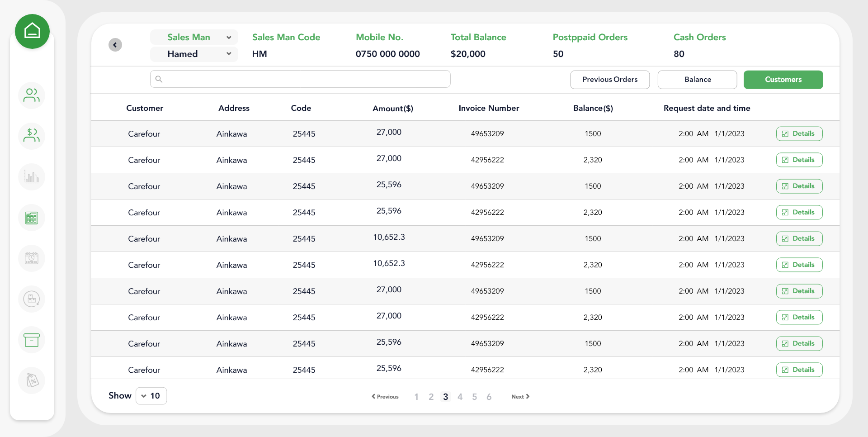Viewport: 868px width, 437px height.
Task: Click the Total Balance label
Action: click(478, 37)
